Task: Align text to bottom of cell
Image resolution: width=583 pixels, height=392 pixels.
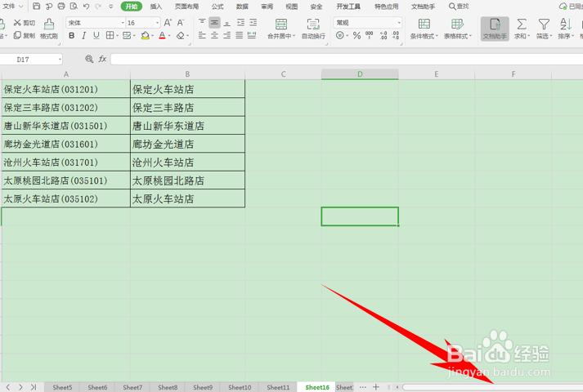Action: (226, 22)
